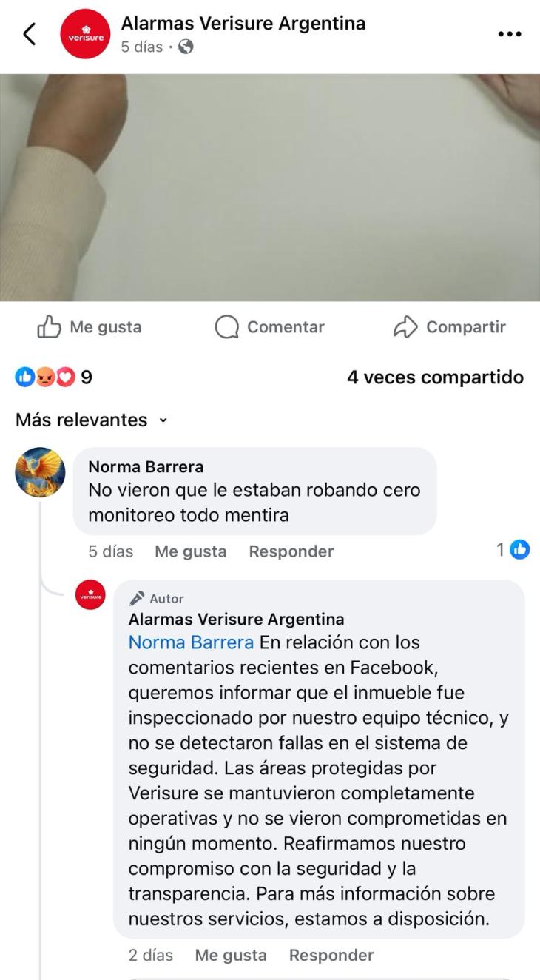Tap the Comentar speech bubble icon
Screen dimensions: 540x980
tap(227, 327)
